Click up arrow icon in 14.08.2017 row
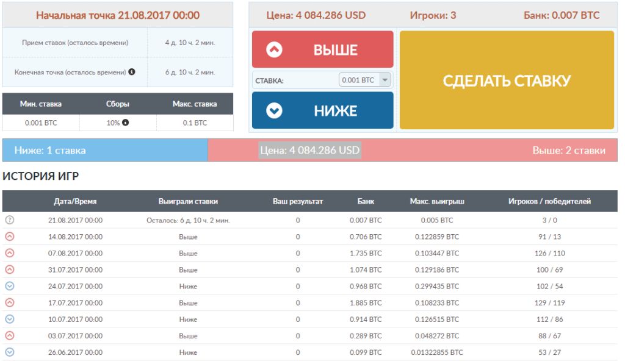 [9, 237]
